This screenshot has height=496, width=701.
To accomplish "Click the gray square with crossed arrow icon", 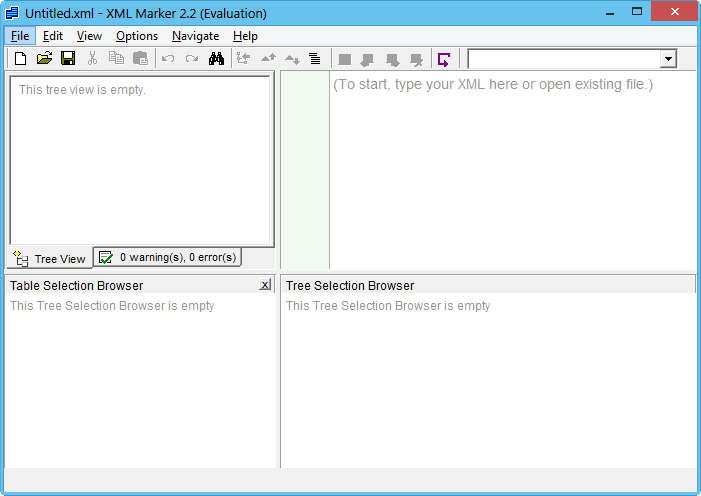I will pos(417,59).
